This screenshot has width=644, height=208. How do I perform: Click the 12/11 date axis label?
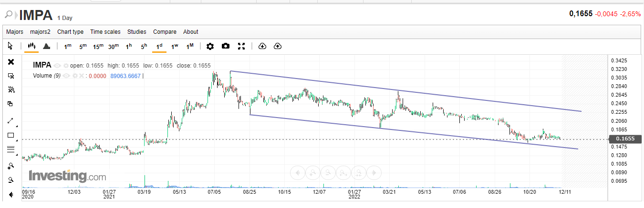pos(565,192)
